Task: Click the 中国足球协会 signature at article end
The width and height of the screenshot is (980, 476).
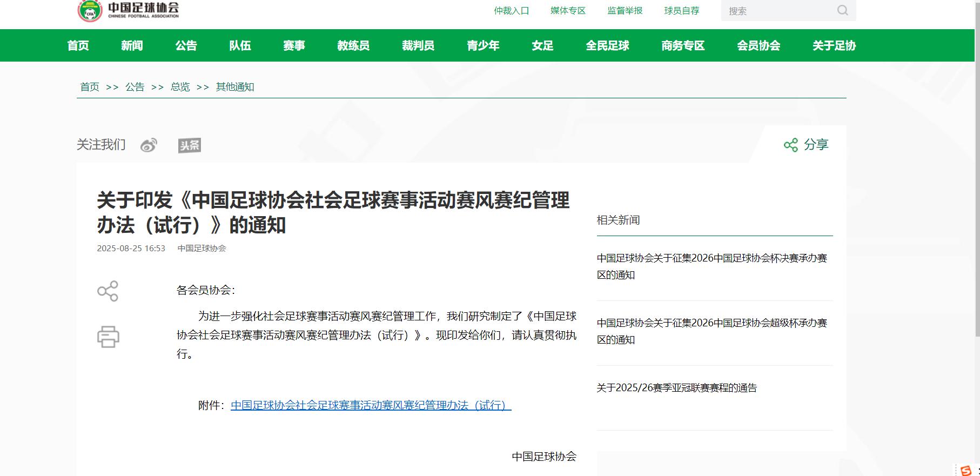Action: (544, 457)
